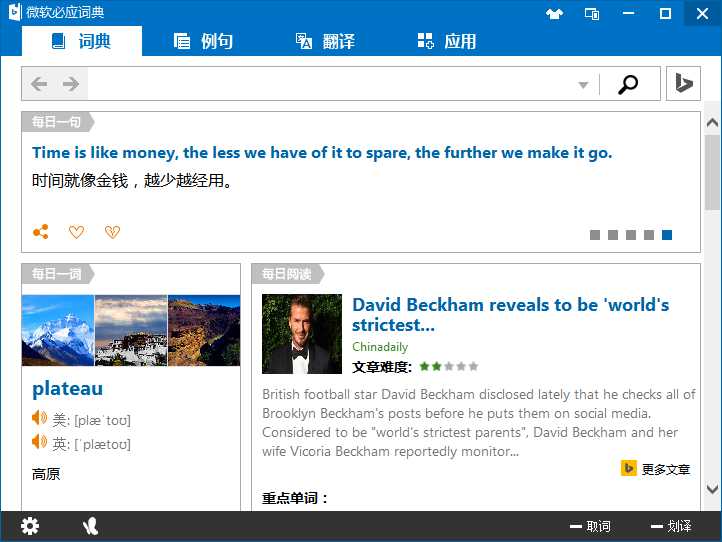Switch to the 应用 tab
Image resolution: width=722 pixels, height=542 pixels.
[x=447, y=41]
